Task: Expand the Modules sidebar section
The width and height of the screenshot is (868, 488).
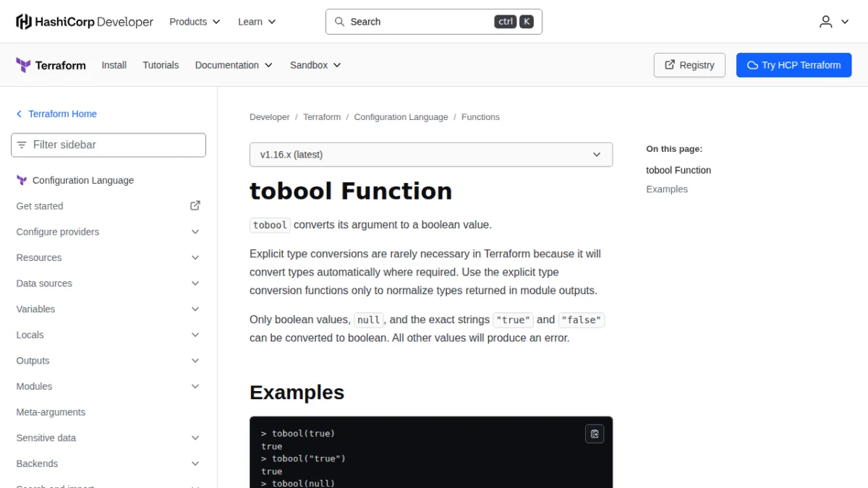Action: click(x=109, y=387)
